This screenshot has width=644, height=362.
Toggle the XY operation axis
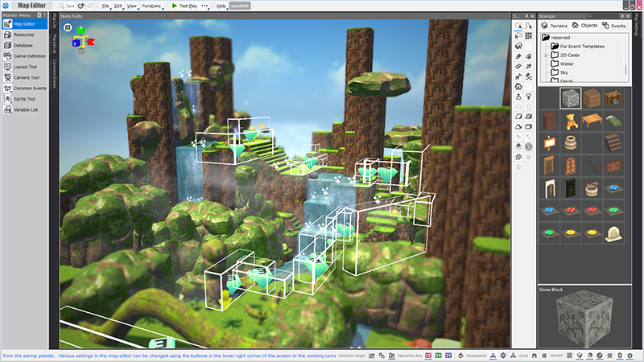[438, 356]
